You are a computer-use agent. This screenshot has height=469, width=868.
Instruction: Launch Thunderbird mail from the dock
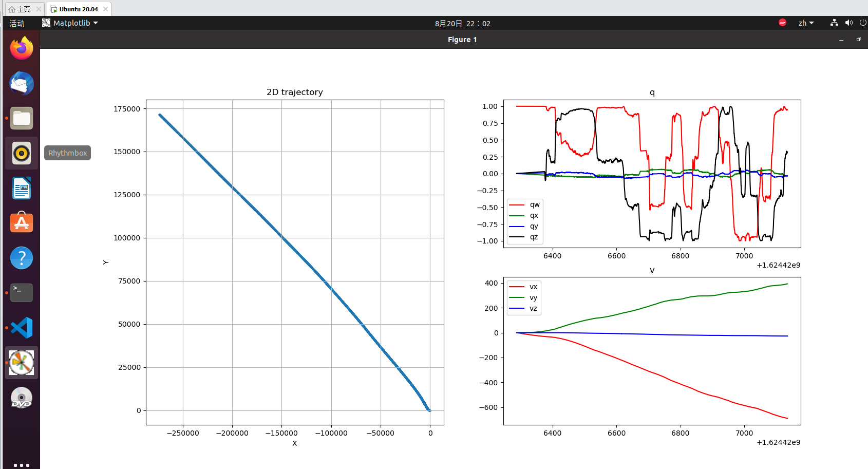[x=22, y=83]
